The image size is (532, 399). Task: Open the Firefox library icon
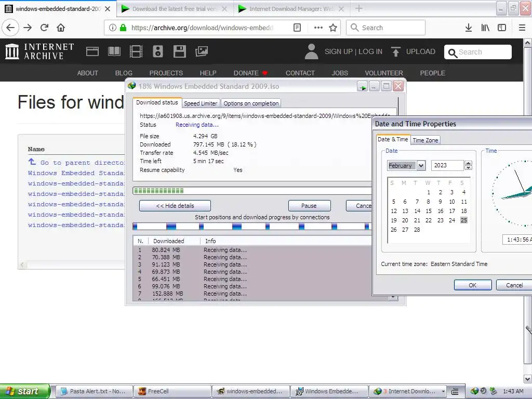tap(485, 28)
